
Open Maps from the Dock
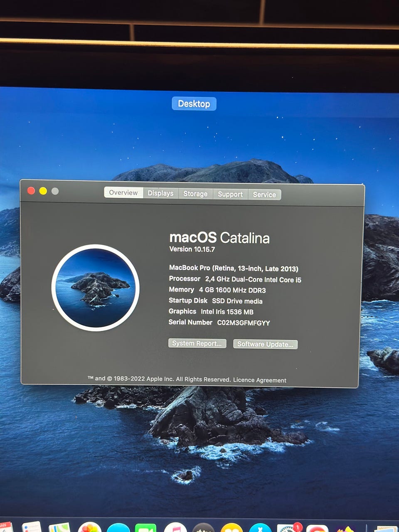click(x=59, y=527)
